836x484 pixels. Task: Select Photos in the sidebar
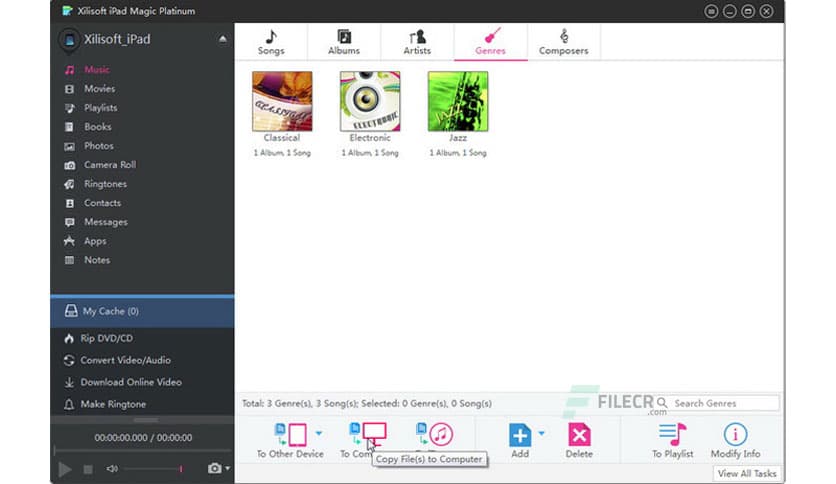[99, 146]
